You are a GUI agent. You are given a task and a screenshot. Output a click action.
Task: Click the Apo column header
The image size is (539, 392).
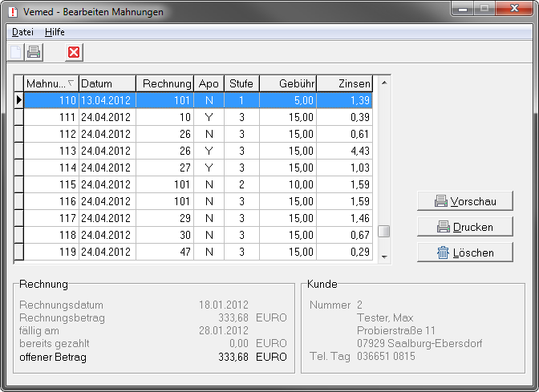click(209, 83)
